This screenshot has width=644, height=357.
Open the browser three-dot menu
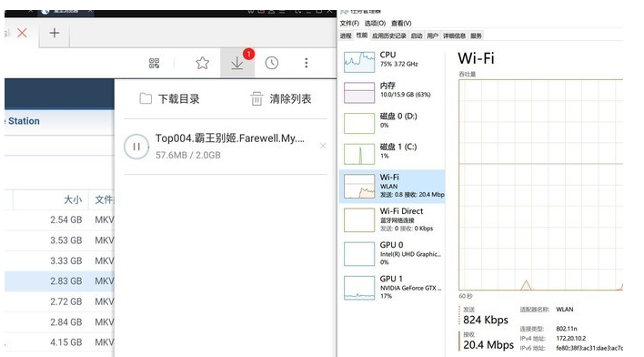(x=306, y=63)
